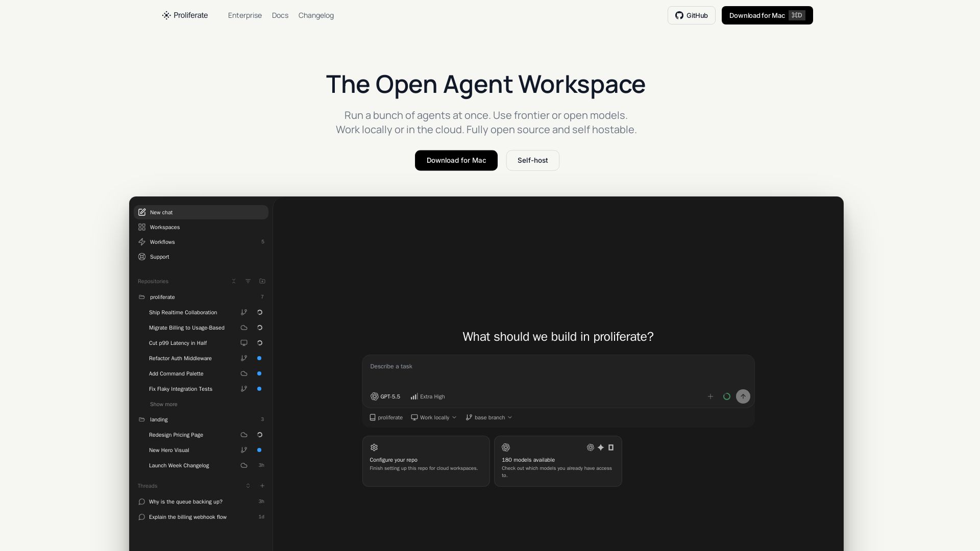Click the filter icon next to Repositories
The width and height of the screenshot is (980, 551).
click(248, 281)
